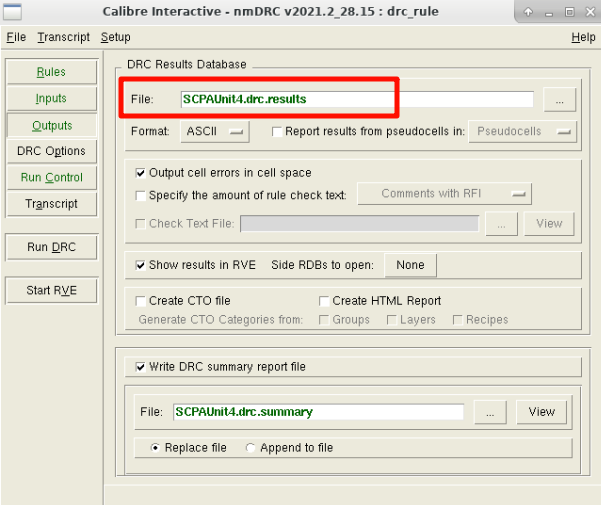Browse for DRC summary report file
601x505 pixels.
point(490,412)
